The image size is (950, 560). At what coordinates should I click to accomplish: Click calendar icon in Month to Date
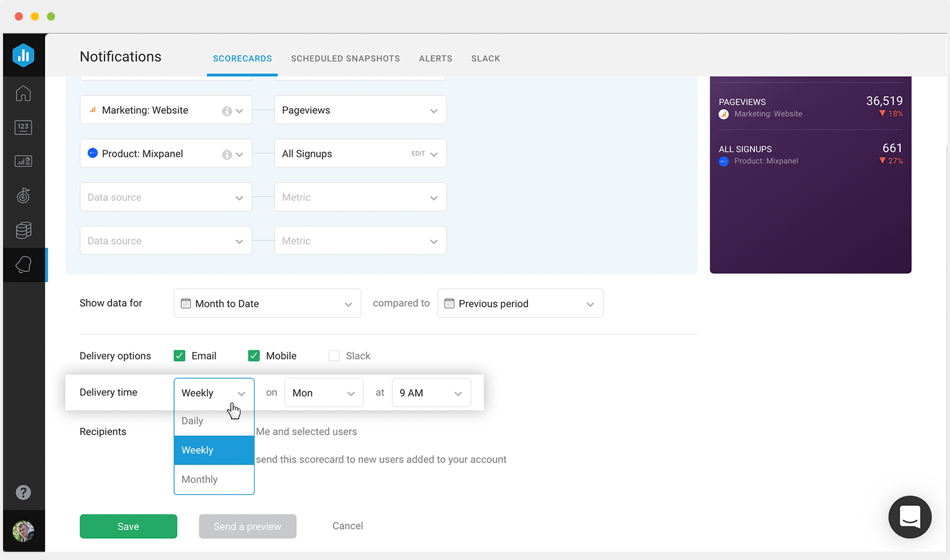(186, 303)
